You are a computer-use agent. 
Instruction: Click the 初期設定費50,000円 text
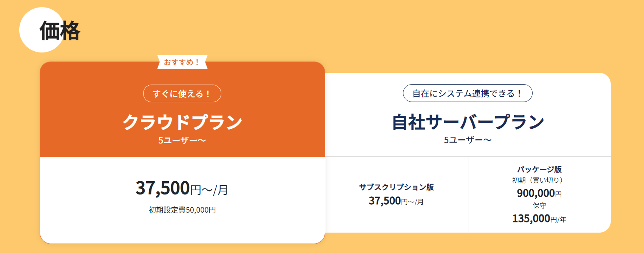(x=182, y=210)
